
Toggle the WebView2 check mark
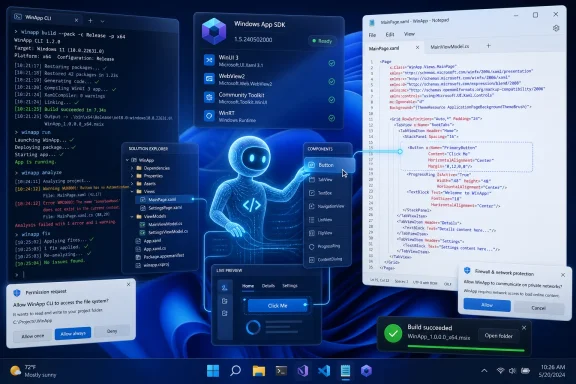(332, 82)
